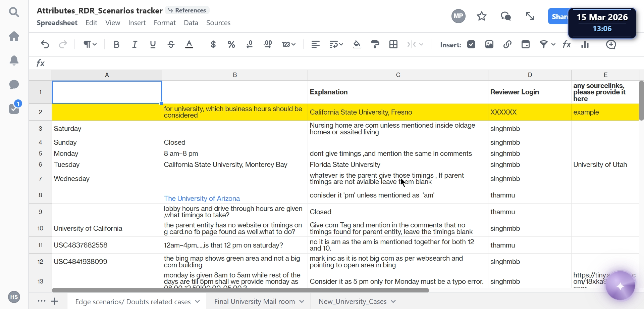Open HS user avatar
This screenshot has height=309, width=644.
(14, 297)
